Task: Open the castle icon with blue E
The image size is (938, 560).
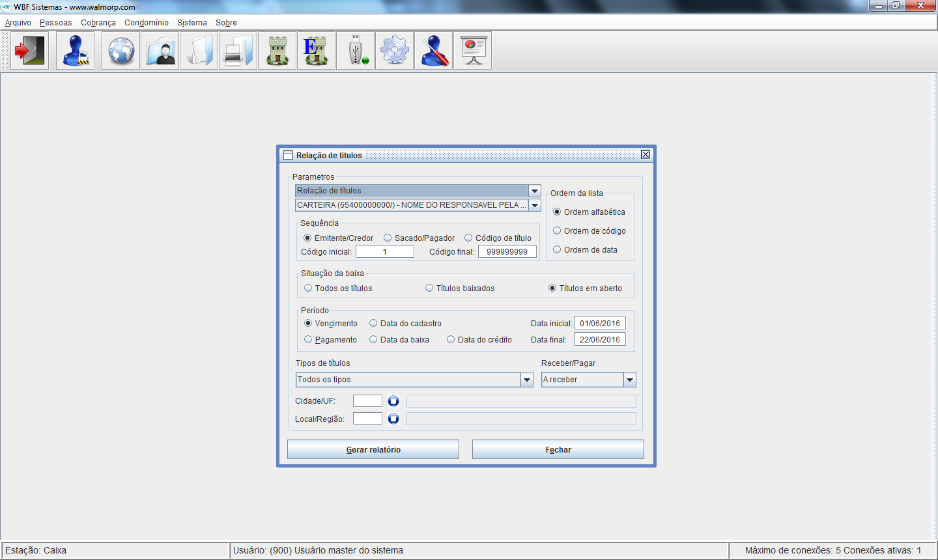Action: click(317, 51)
